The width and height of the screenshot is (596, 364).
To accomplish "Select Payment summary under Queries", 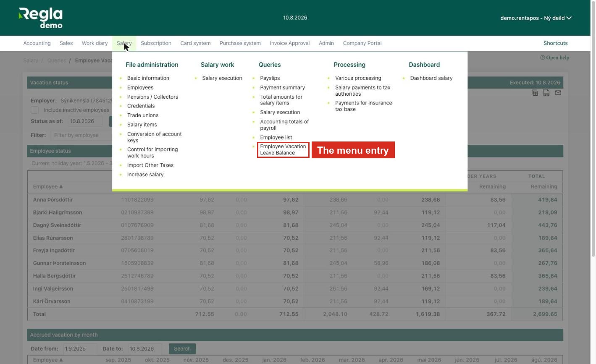I will pyautogui.click(x=282, y=87).
